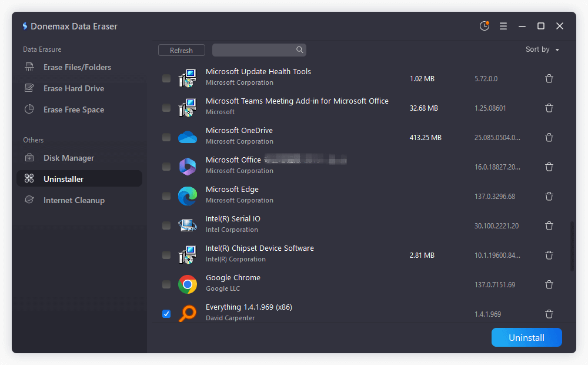This screenshot has width=588, height=365.
Task: Click the Microsoft Edge program name
Action: click(232, 189)
